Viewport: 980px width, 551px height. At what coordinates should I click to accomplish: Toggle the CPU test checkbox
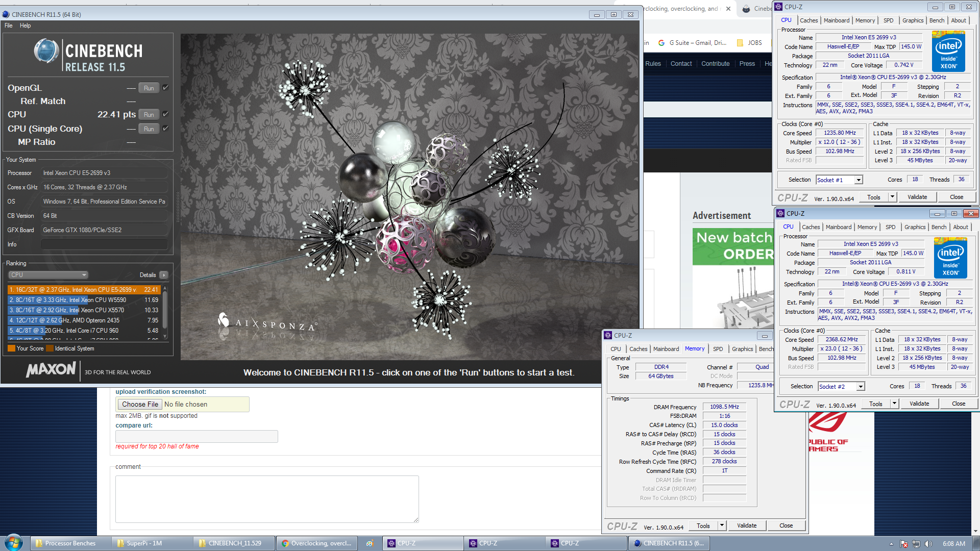point(166,114)
